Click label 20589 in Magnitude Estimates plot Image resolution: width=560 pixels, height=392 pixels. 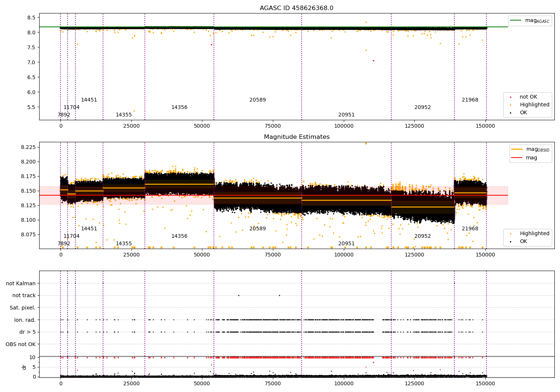pyautogui.click(x=258, y=229)
